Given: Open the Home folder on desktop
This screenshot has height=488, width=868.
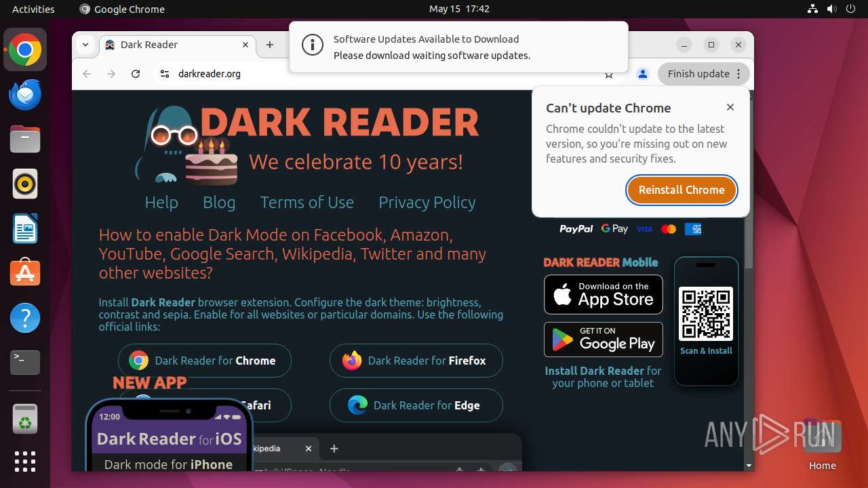Looking at the screenshot, I should (x=823, y=444).
